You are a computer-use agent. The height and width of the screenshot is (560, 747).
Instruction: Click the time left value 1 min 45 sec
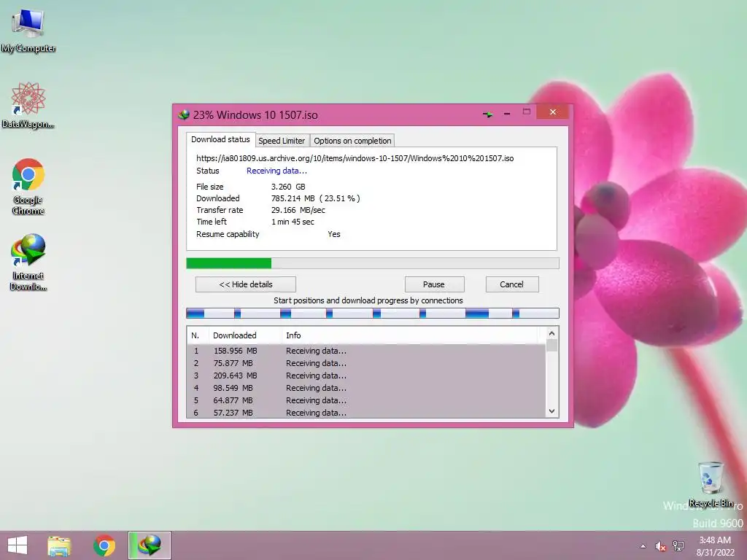[293, 222]
